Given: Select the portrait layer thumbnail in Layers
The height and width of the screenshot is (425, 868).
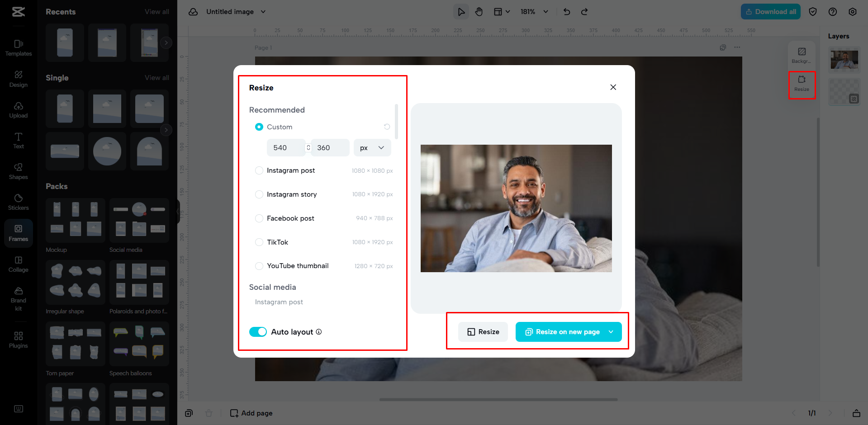Looking at the screenshot, I should click(844, 60).
